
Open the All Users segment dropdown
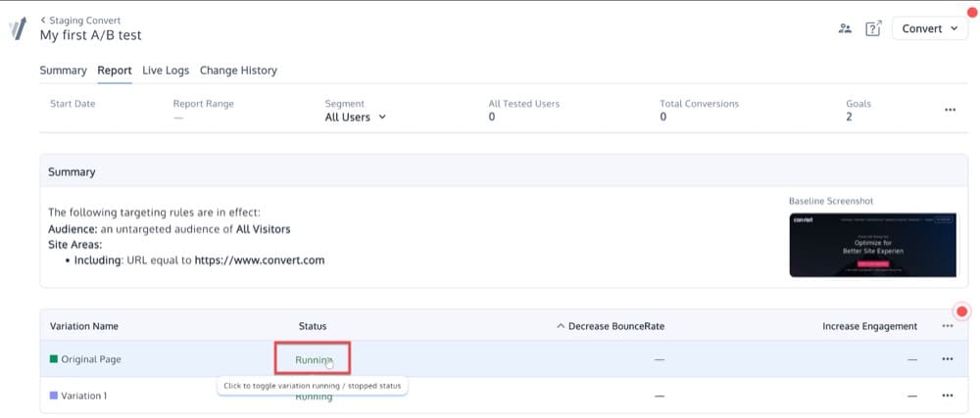coord(355,117)
